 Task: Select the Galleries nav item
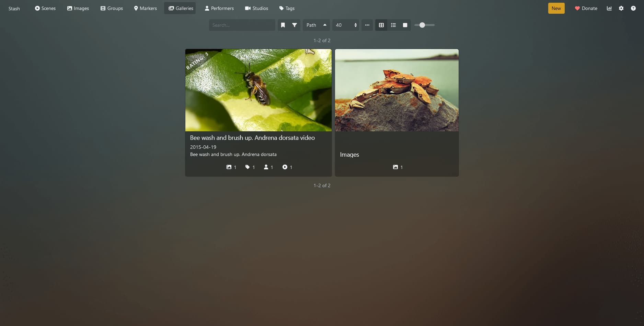point(180,8)
